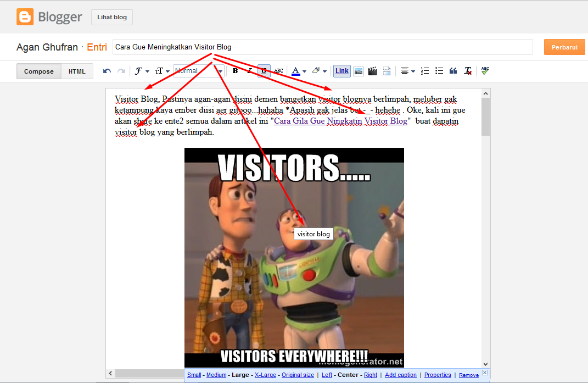Open the text alignment dropdown
The height and width of the screenshot is (383, 588).
[407, 71]
